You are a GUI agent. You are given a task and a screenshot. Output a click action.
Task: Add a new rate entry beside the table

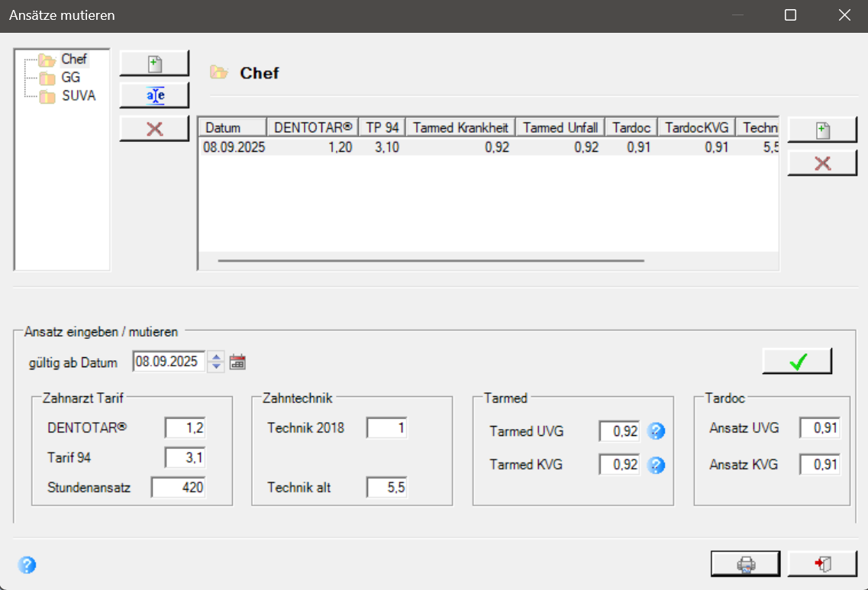click(822, 130)
